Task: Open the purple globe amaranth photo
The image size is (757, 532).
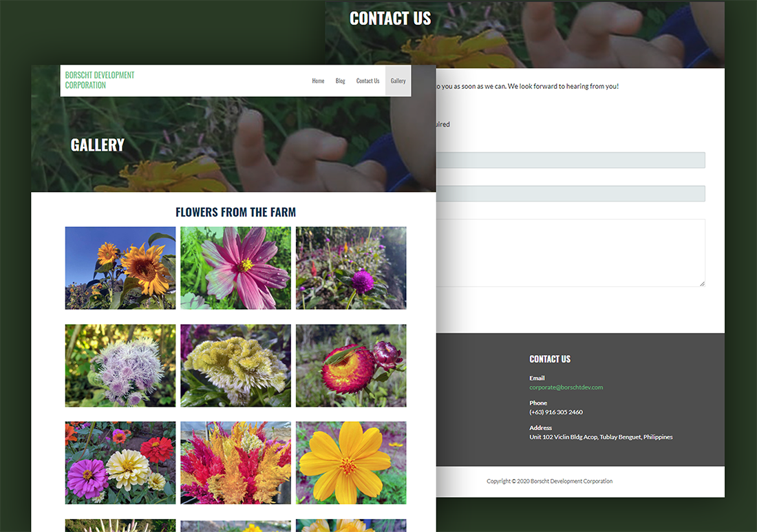Action: point(351,268)
